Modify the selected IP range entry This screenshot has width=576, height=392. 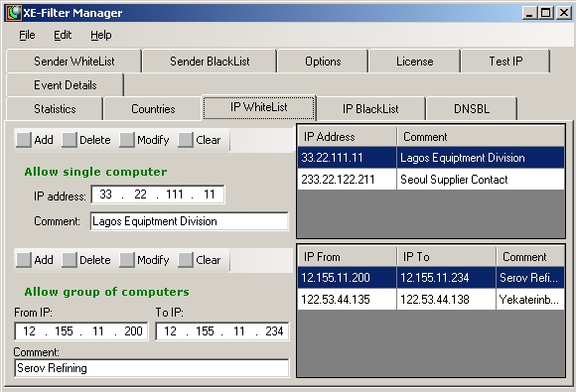[x=144, y=260]
